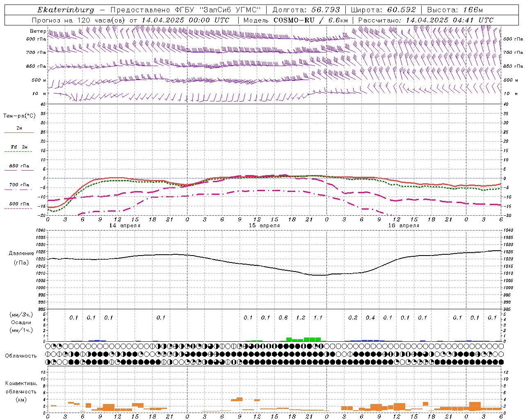Click pink dashed line sample under legend '500 гПа'
525x420 pixels.
click(x=18, y=208)
